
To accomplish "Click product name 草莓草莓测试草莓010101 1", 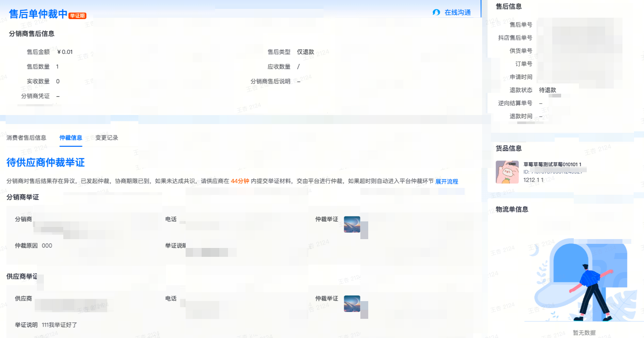I will [552, 164].
